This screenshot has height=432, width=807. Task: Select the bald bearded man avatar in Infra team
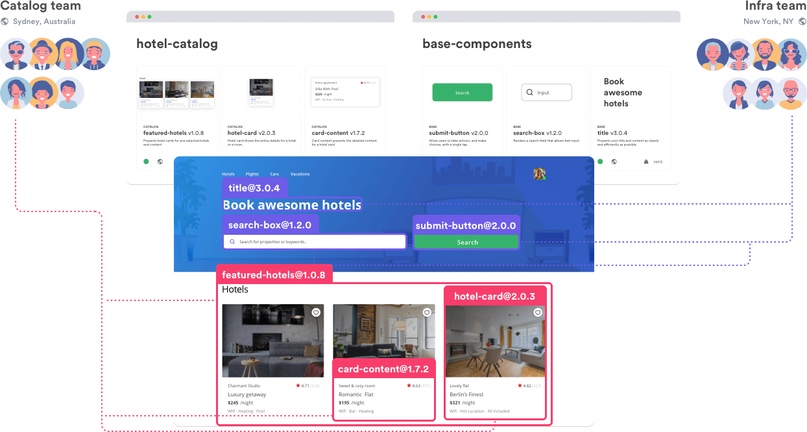(x=791, y=94)
